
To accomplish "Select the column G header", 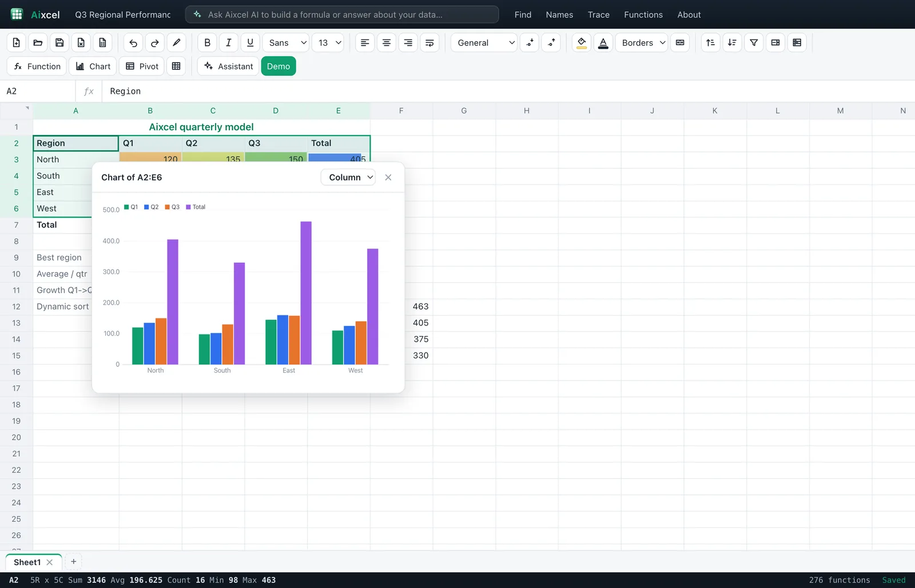I will [464, 111].
